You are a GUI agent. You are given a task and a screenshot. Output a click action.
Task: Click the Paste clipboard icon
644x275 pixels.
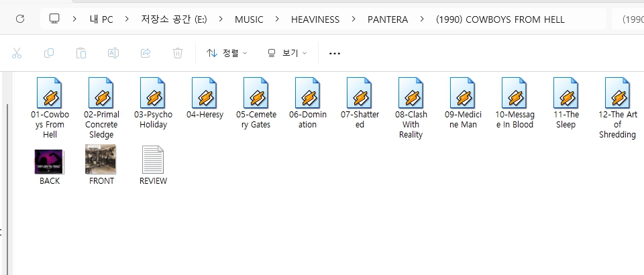pos(81,53)
